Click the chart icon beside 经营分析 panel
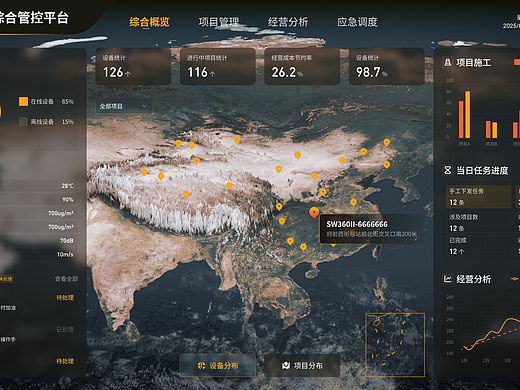This screenshot has width=520, height=390. [x=448, y=279]
